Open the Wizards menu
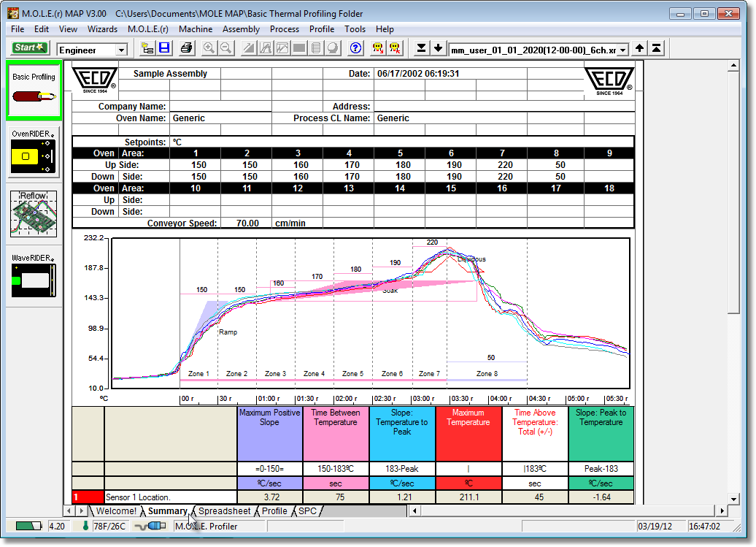 point(102,29)
